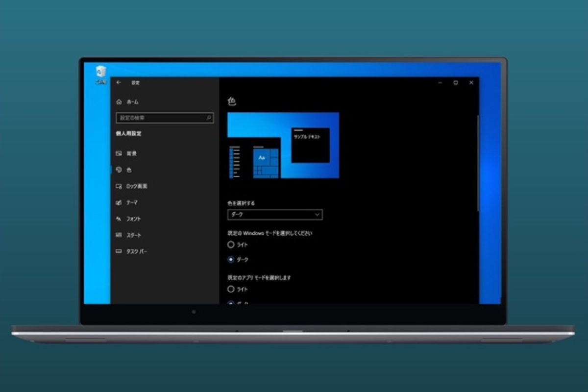588x392 pixels.
Task: Open the フォント settings page
Action: click(x=128, y=219)
